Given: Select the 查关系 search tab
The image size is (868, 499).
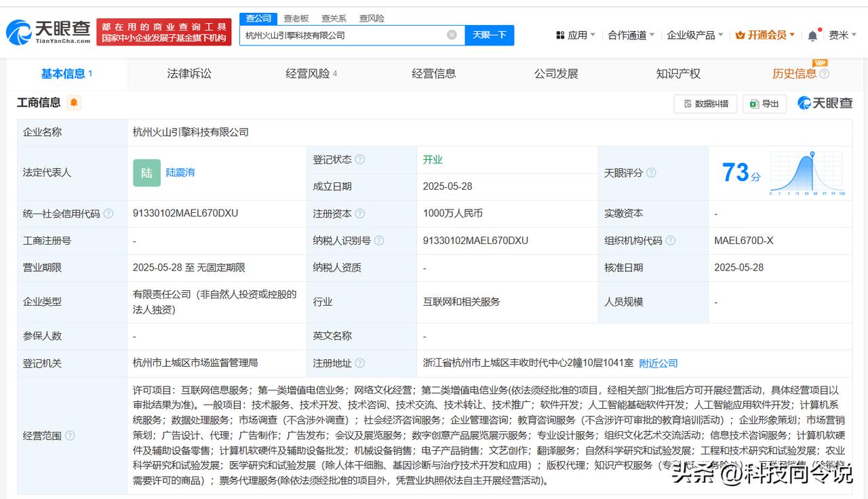Looking at the screenshot, I should click(x=334, y=18).
